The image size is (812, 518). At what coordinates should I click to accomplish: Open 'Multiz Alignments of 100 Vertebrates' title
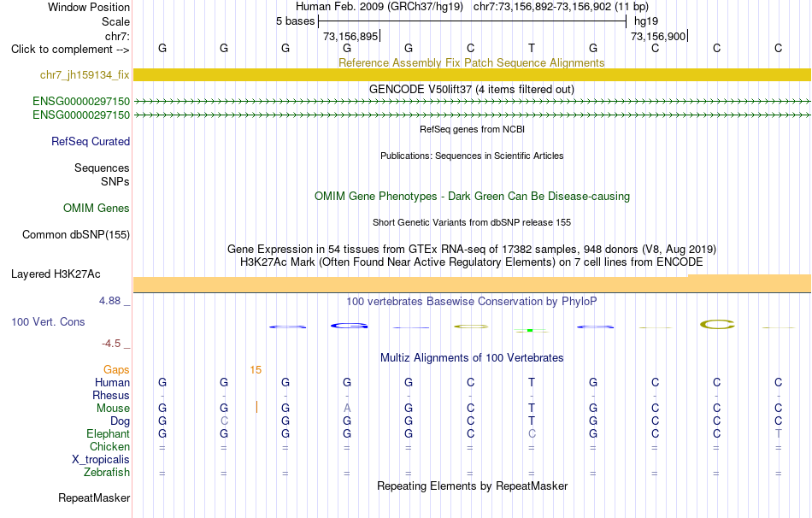pyautogui.click(x=472, y=358)
